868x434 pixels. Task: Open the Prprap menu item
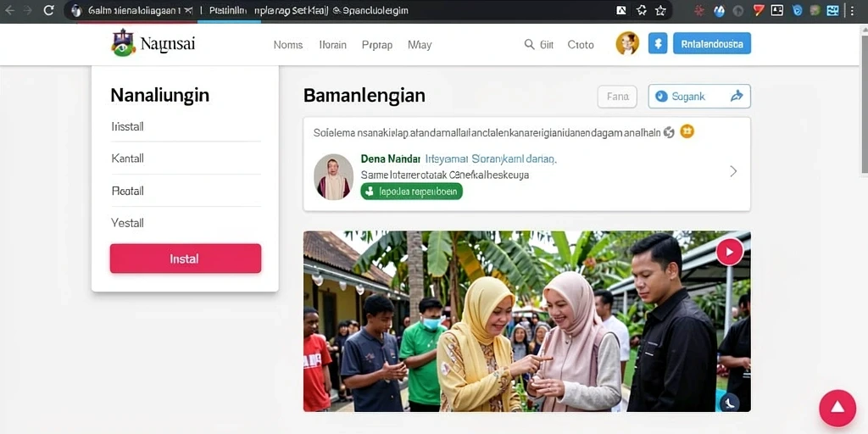tap(377, 45)
